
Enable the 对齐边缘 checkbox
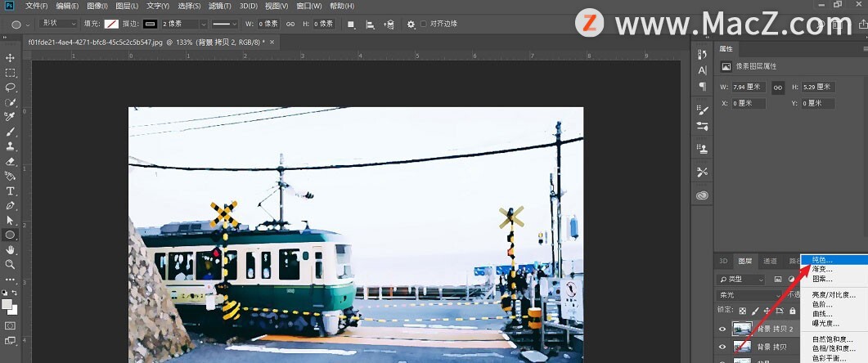(x=424, y=25)
